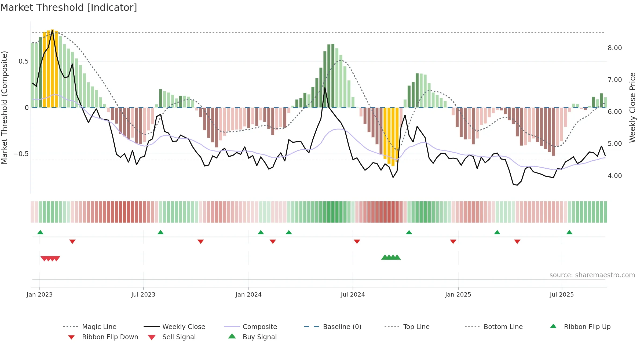Click the tallest dark green bar before Jul 2024
644x362 pixels.
coord(333,76)
